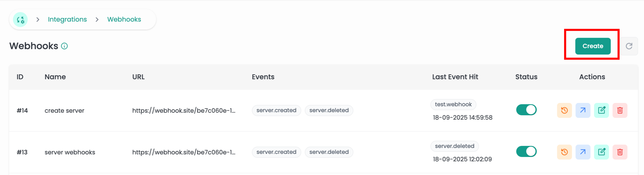The width and height of the screenshot is (644, 175).
Task: Open the Webhooks breadcrumb link
Action: [124, 20]
